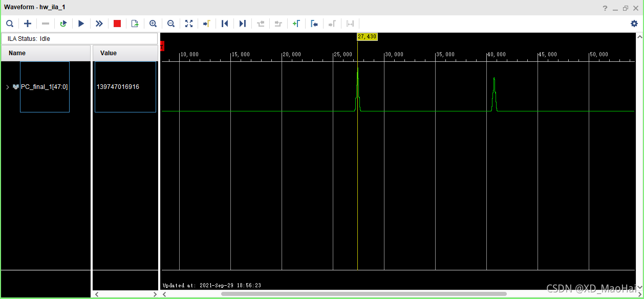Click the next marker icon
The height and width of the screenshot is (299, 644).
pos(332,24)
